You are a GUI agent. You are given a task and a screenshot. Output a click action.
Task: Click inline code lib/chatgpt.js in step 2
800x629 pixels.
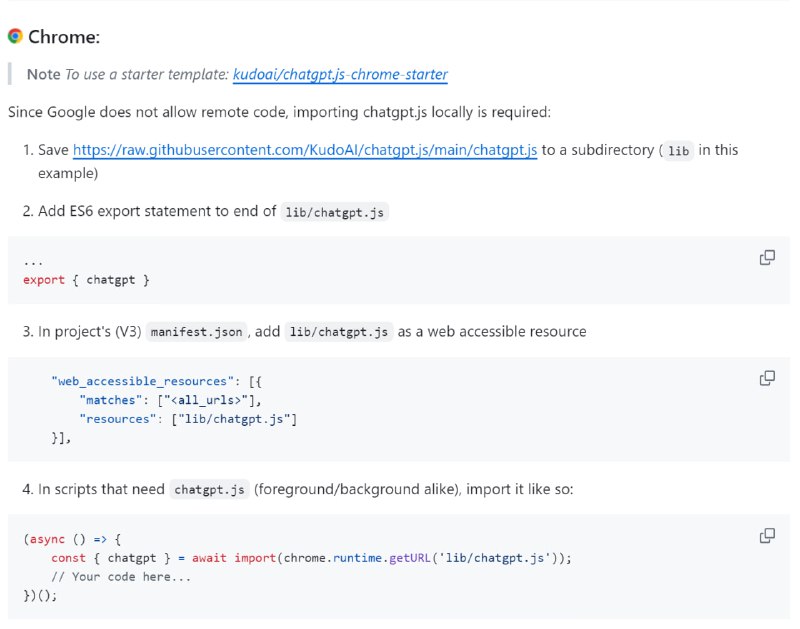pyautogui.click(x=335, y=212)
